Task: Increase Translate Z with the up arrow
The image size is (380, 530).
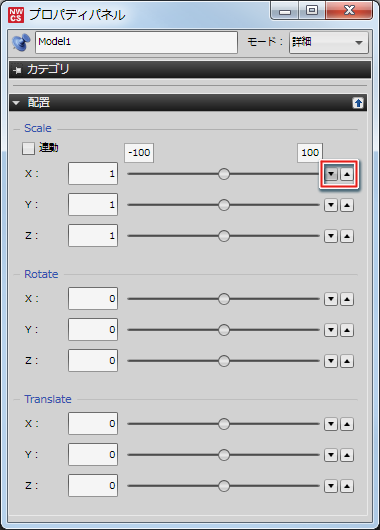Action: [x=347, y=486]
